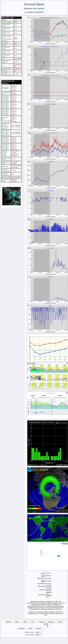Image resolution: width=68 pixels, height=644 pixels.
Task: Click the Výběr button
Action: pos(30,628)
